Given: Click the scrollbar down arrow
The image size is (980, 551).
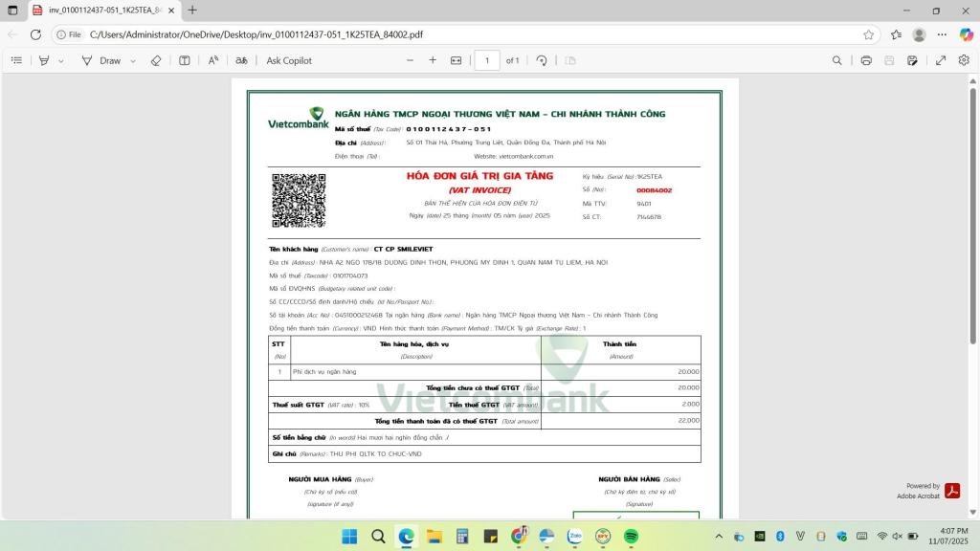Looking at the screenshot, I should click(972, 513).
